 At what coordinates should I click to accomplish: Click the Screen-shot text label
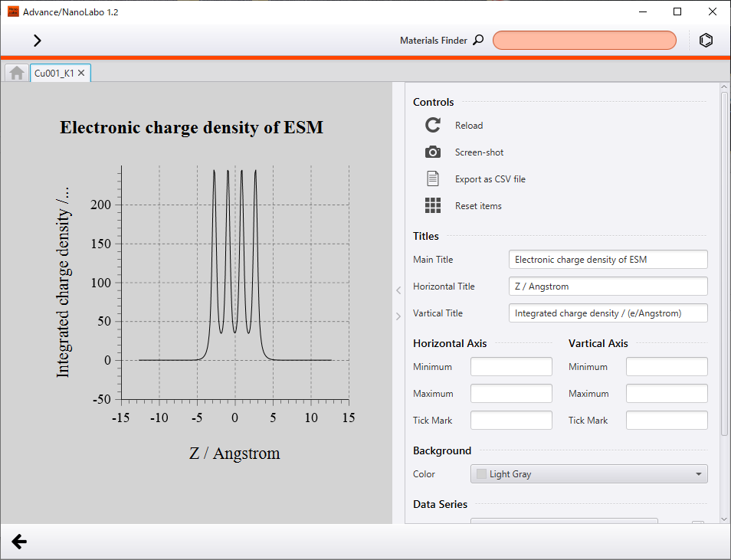(479, 152)
